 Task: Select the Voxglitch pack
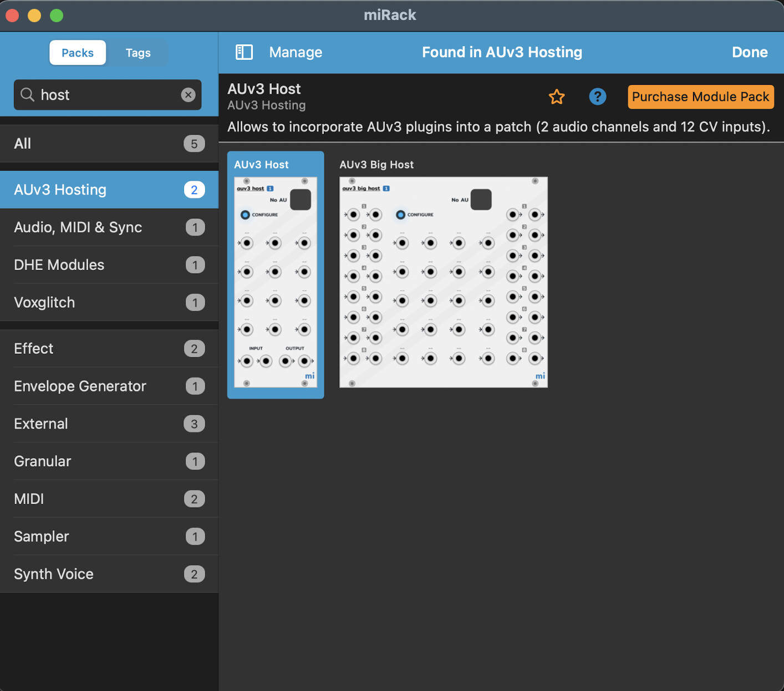click(109, 303)
